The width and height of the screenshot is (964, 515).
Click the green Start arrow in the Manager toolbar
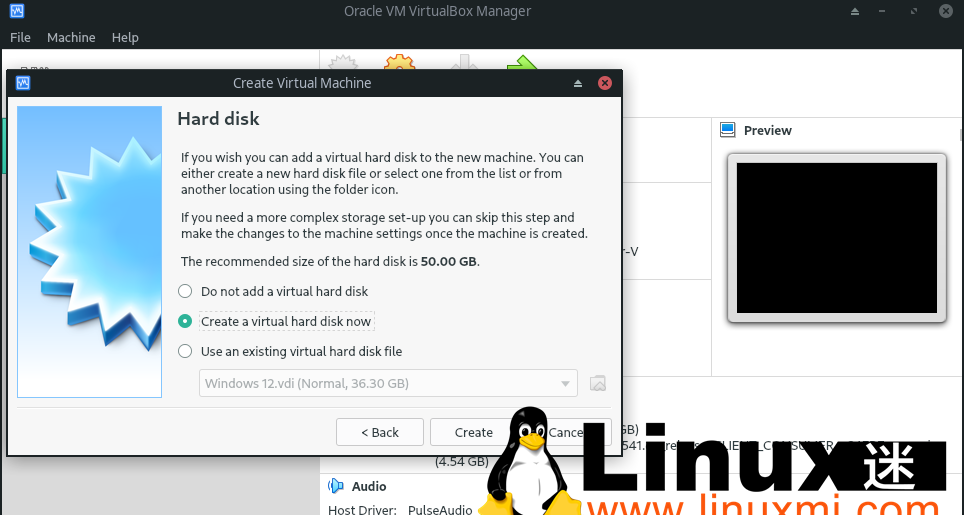point(523,62)
